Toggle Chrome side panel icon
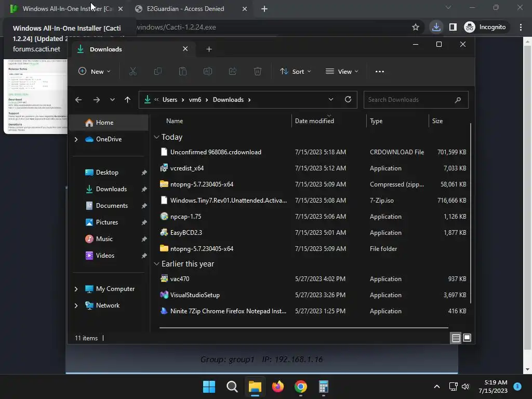 pyautogui.click(x=453, y=27)
